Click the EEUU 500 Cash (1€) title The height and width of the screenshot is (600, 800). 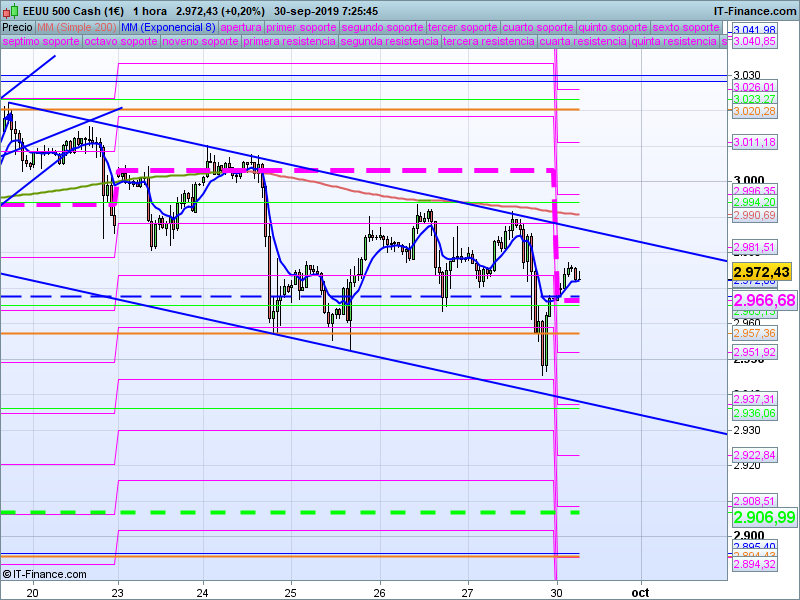pyautogui.click(x=73, y=11)
